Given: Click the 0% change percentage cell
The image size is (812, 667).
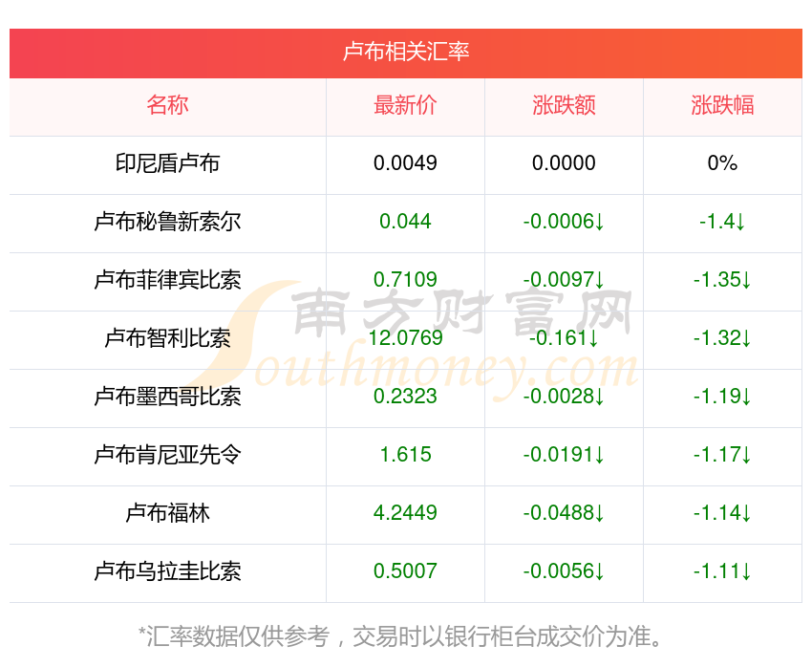Looking at the screenshot, I should [x=722, y=163].
